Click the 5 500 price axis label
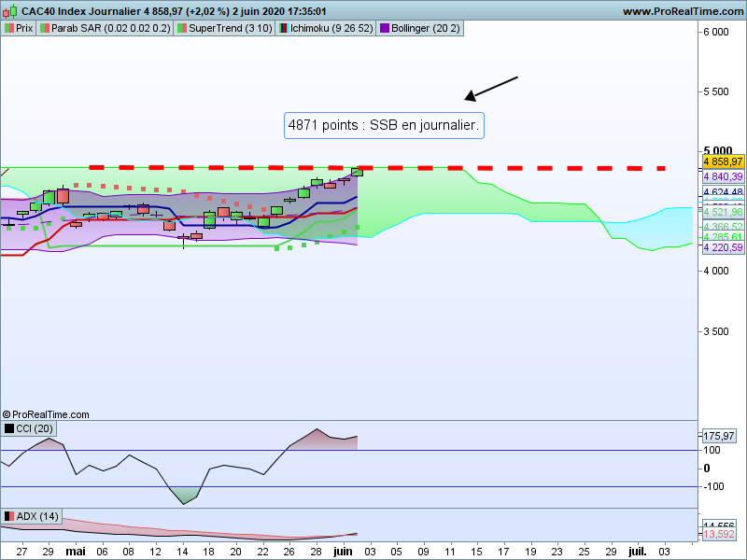The height and width of the screenshot is (560, 747). pyautogui.click(x=716, y=91)
